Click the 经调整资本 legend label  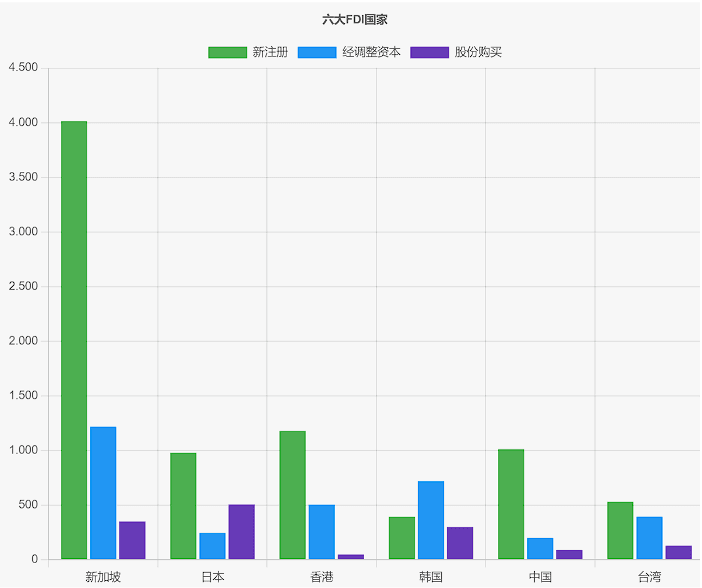point(371,52)
